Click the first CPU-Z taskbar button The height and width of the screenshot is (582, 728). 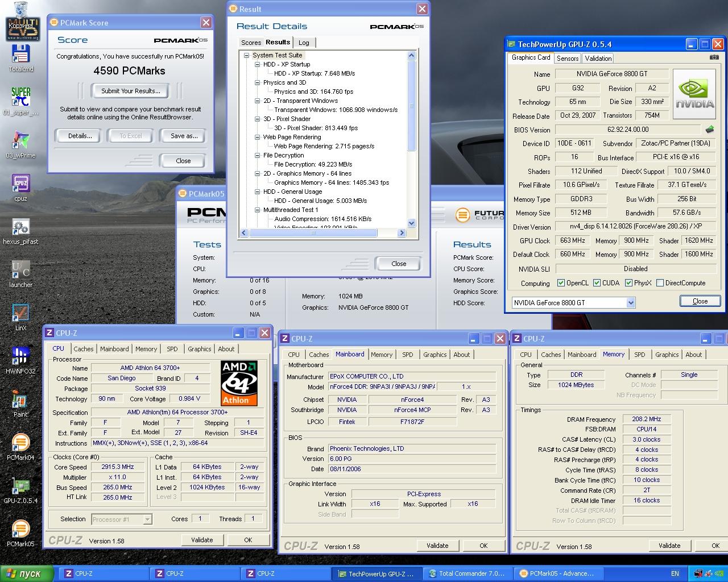(104, 573)
